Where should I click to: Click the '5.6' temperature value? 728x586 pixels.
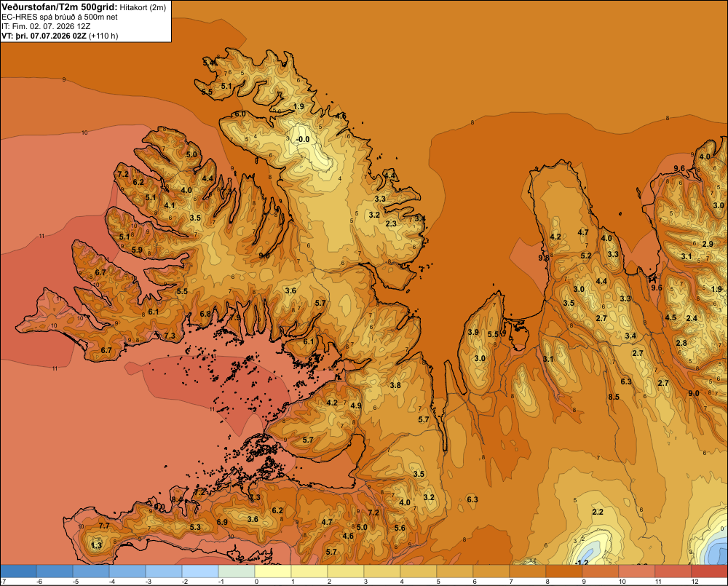pyautogui.click(x=400, y=528)
